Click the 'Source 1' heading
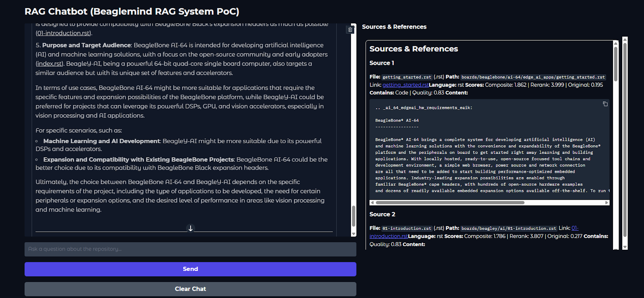Viewport: 644px width, 298px height. tap(382, 63)
